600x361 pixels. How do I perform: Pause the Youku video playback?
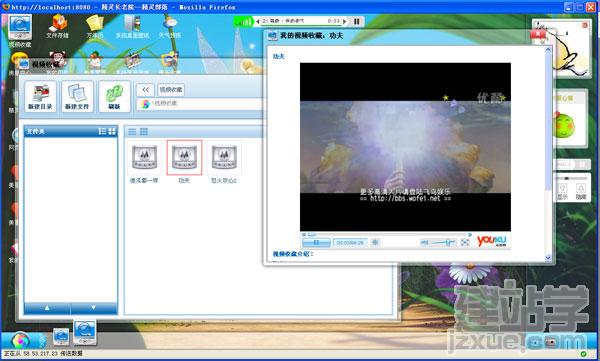(316, 243)
